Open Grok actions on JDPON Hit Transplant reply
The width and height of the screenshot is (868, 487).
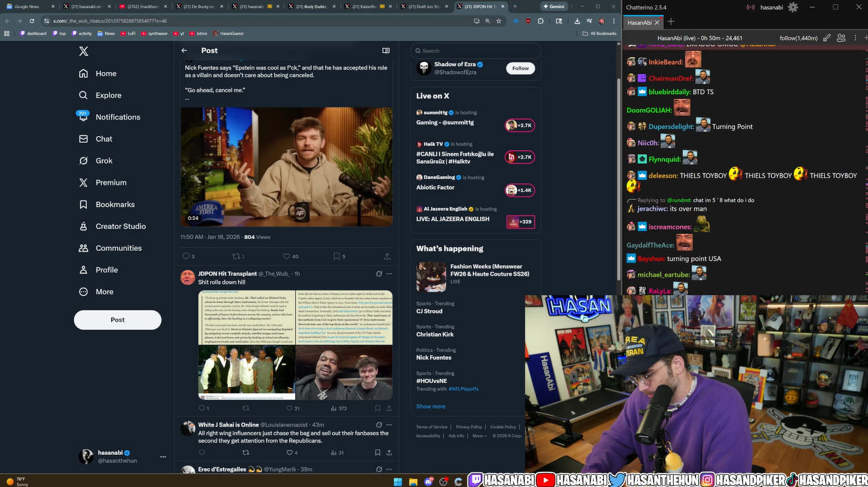pyautogui.click(x=379, y=274)
